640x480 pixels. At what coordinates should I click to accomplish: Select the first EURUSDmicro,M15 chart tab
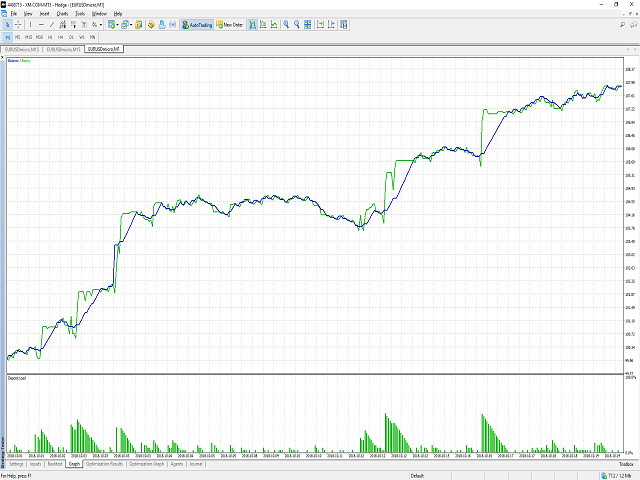click(x=22, y=47)
